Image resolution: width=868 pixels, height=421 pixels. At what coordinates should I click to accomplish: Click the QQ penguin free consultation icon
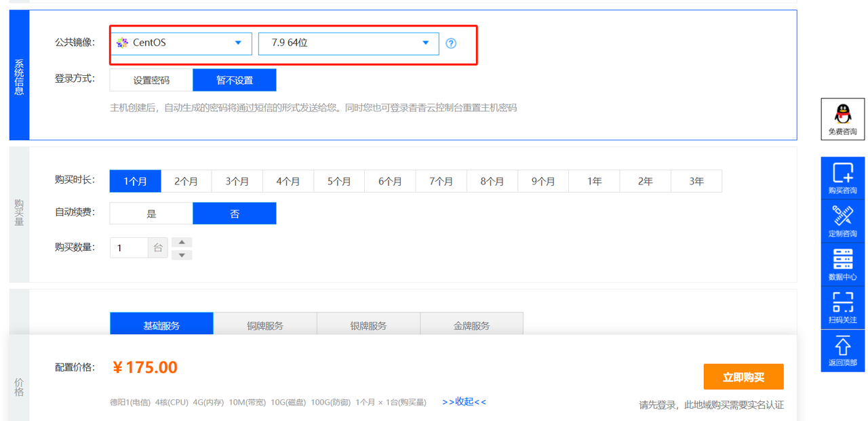click(x=842, y=113)
